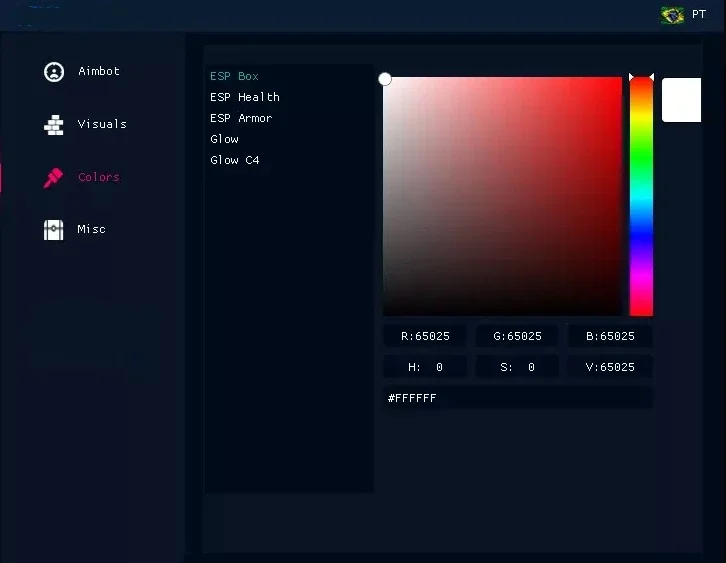Open the Aimbot section icon
Image resolution: width=726 pixels, height=563 pixels.
pyautogui.click(x=54, y=72)
